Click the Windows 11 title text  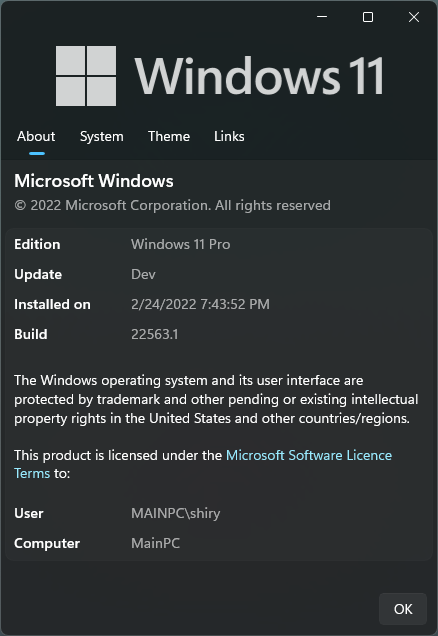pos(259,76)
